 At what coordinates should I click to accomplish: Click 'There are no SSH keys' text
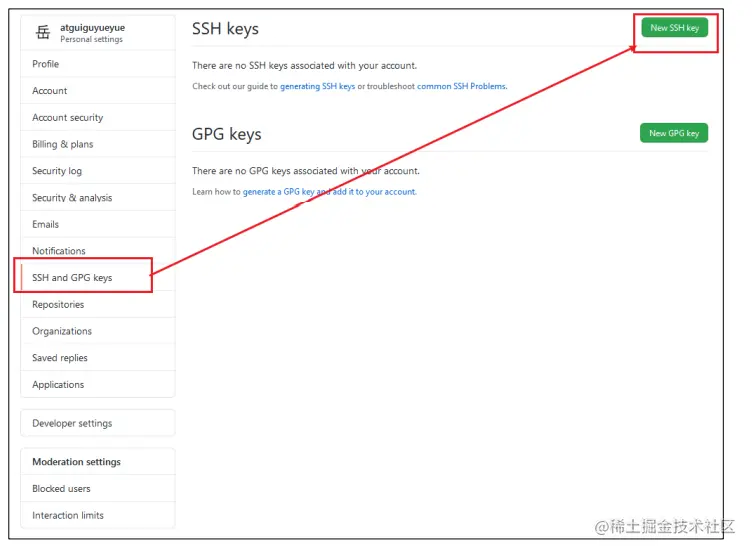(305, 66)
